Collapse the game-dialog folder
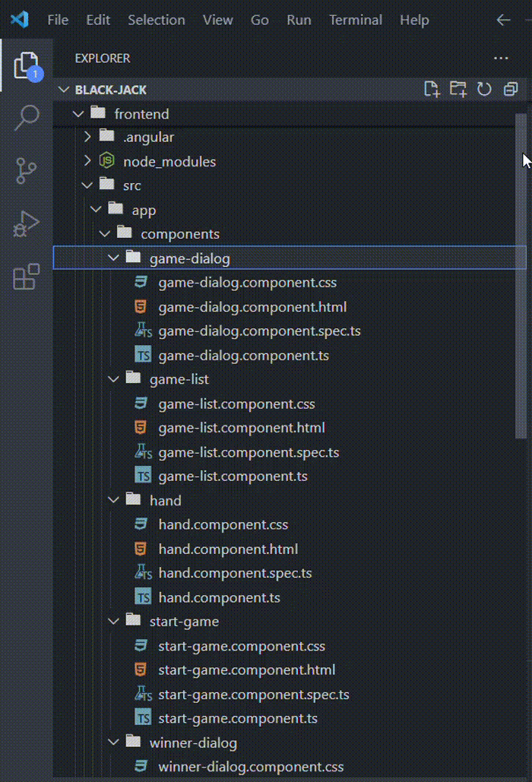Viewport: 532px width, 782px height. point(113,258)
